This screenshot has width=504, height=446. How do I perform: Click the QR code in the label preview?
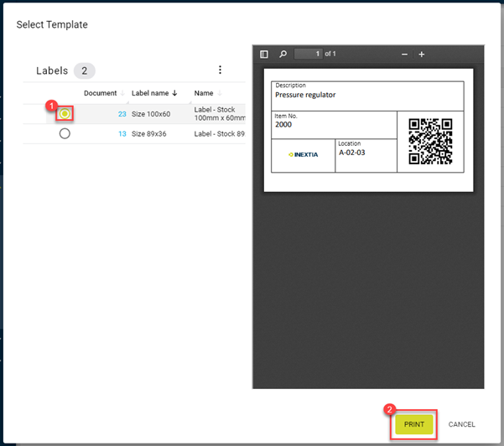(430, 142)
